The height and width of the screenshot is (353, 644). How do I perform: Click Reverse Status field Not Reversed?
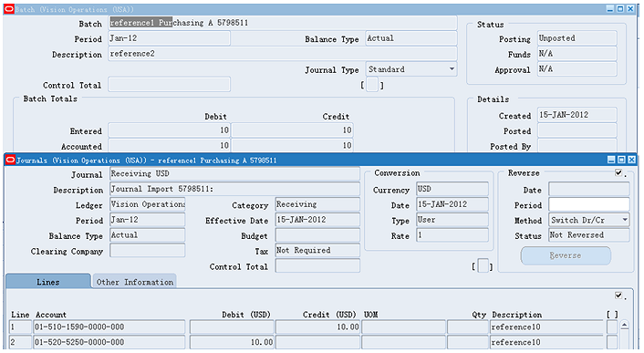pos(589,235)
